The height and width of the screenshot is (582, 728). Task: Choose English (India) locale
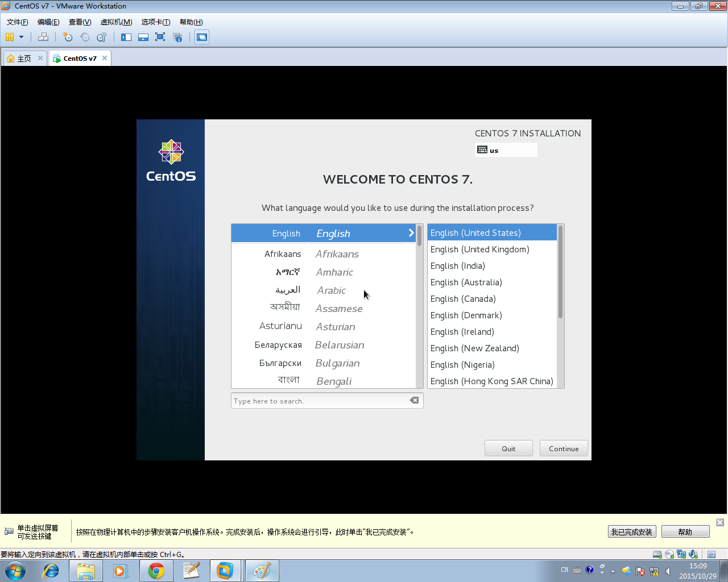click(x=492, y=265)
